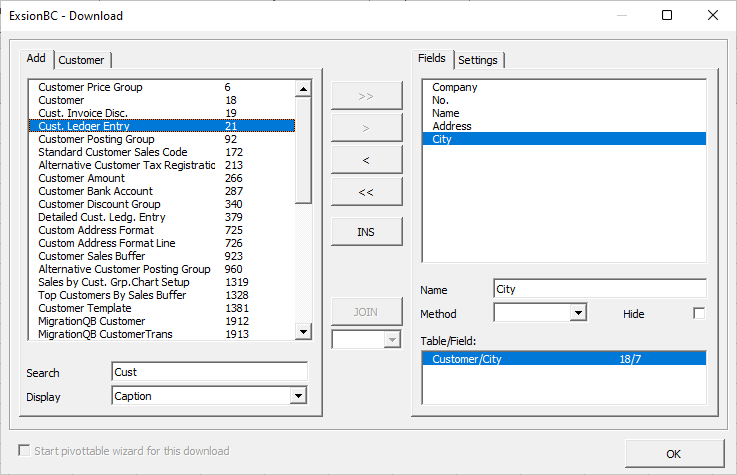
Task: Select Address in the Fields list
Action: 564,126
